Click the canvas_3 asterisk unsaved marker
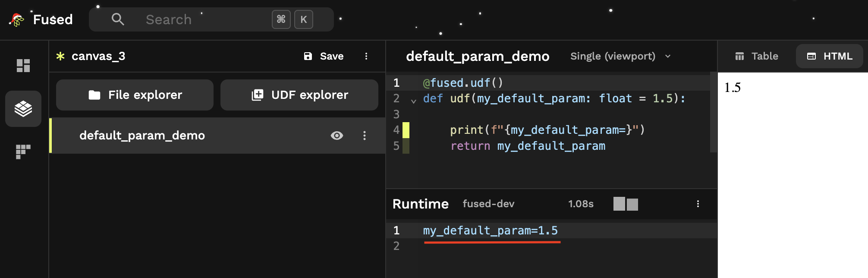868x278 pixels. point(60,56)
